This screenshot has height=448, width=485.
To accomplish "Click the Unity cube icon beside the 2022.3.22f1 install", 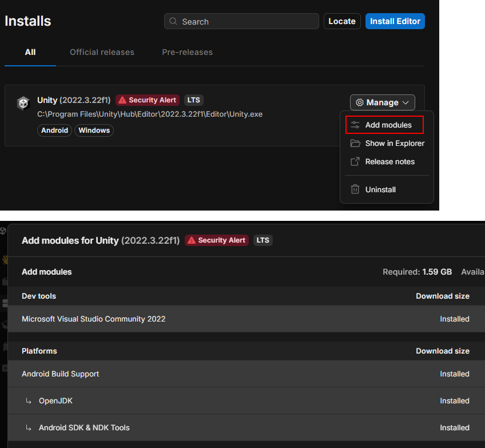I will pyautogui.click(x=23, y=103).
